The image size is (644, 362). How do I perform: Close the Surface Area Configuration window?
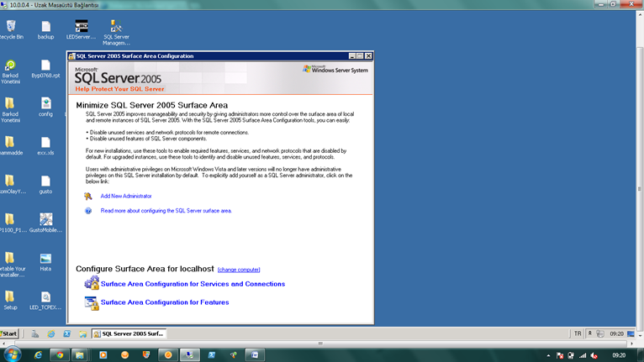click(368, 55)
